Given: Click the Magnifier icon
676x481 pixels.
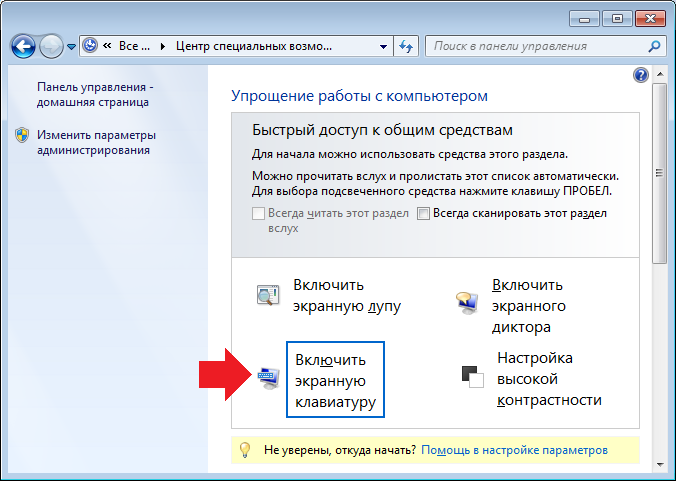Looking at the screenshot, I should click(x=268, y=295).
